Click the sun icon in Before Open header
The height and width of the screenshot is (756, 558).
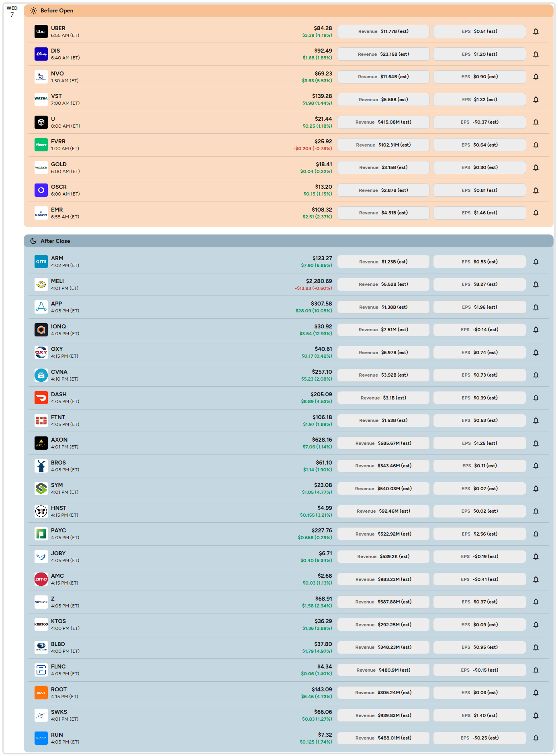[33, 11]
